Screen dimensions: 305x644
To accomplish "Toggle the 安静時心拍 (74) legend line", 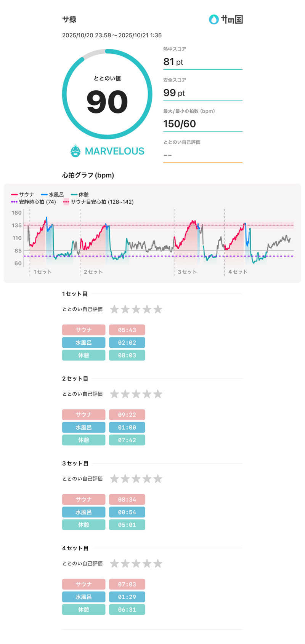I will [x=34, y=202].
